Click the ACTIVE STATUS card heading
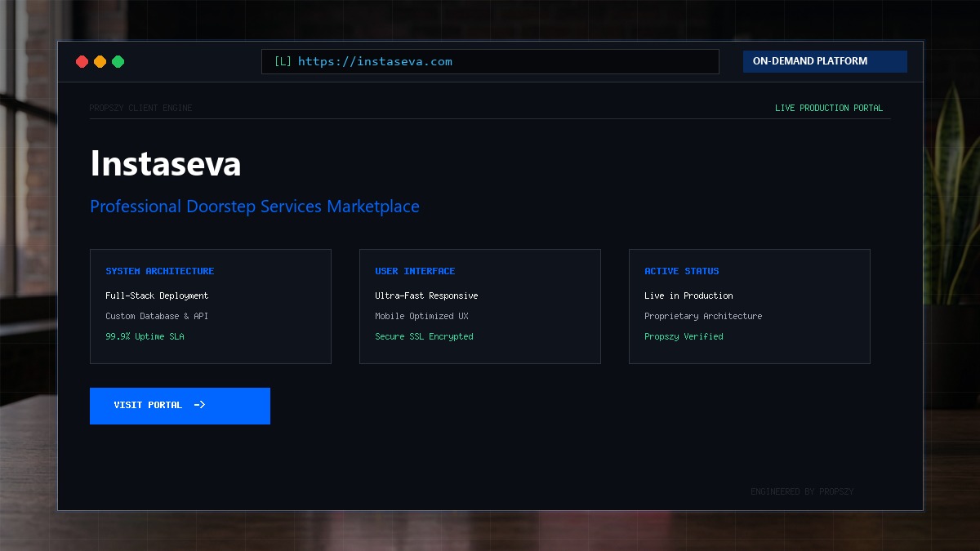 [x=682, y=271]
